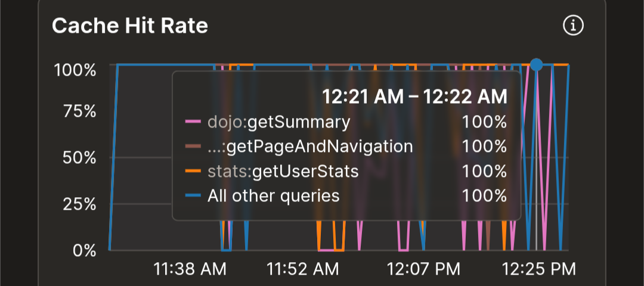This screenshot has height=286, width=644.
Task: Click the 12:25 PM x-axis label
Action: click(x=539, y=269)
